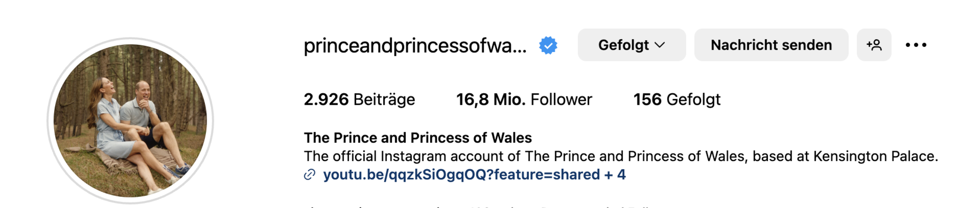Open the 16,8 Mio. Follower list
The image size is (980, 208).
[x=524, y=99]
